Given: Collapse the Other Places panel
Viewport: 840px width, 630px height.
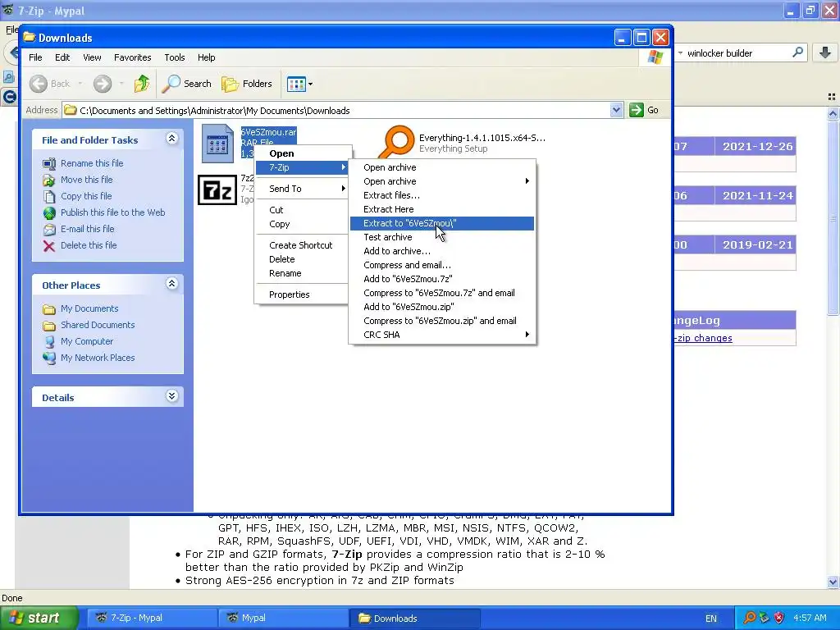Looking at the screenshot, I should [x=171, y=284].
